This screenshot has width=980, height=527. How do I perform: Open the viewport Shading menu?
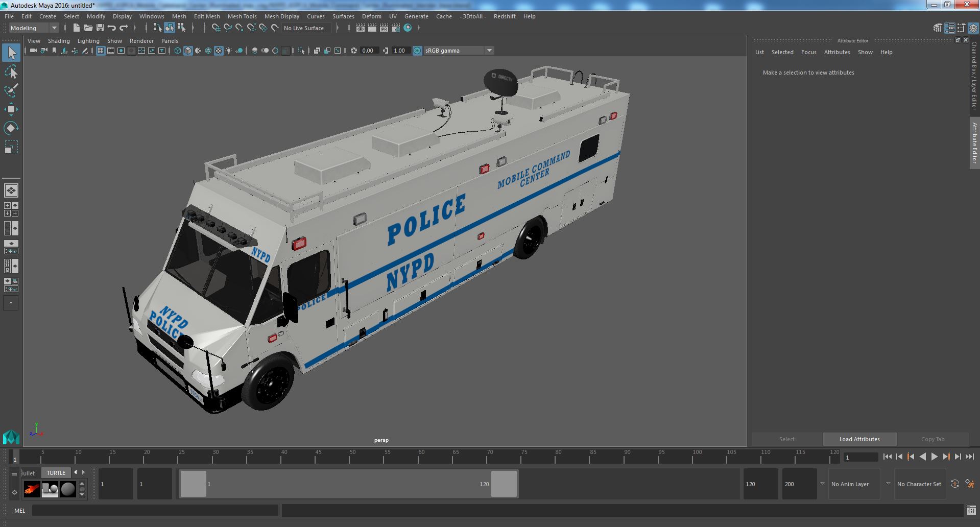coord(59,41)
